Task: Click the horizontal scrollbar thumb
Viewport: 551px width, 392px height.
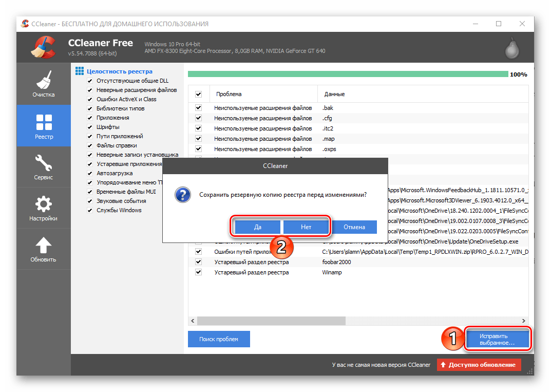Action: (x=271, y=321)
